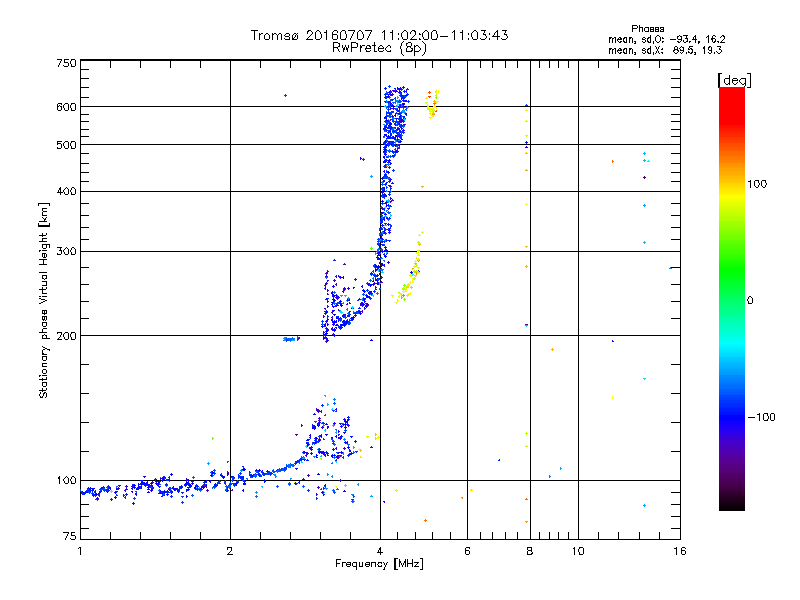This screenshot has height=600, width=800.
Task: Click the '400' y-axis tick label
Action: (66, 191)
